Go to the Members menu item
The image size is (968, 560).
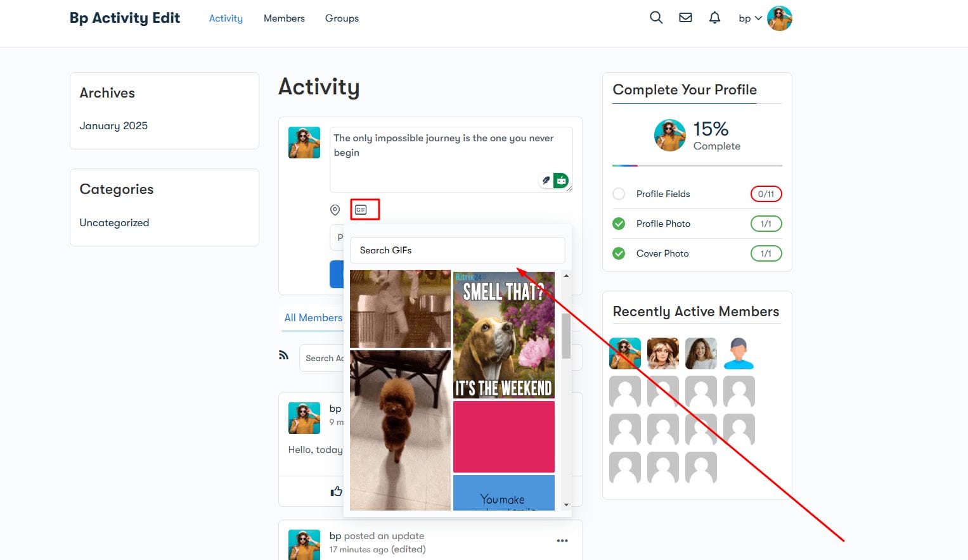(284, 18)
